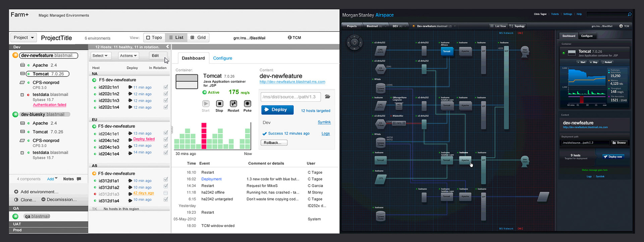Toggle In Rotation checkbox for id202c1n3
The width and height of the screenshot is (644, 242).
tap(166, 100)
